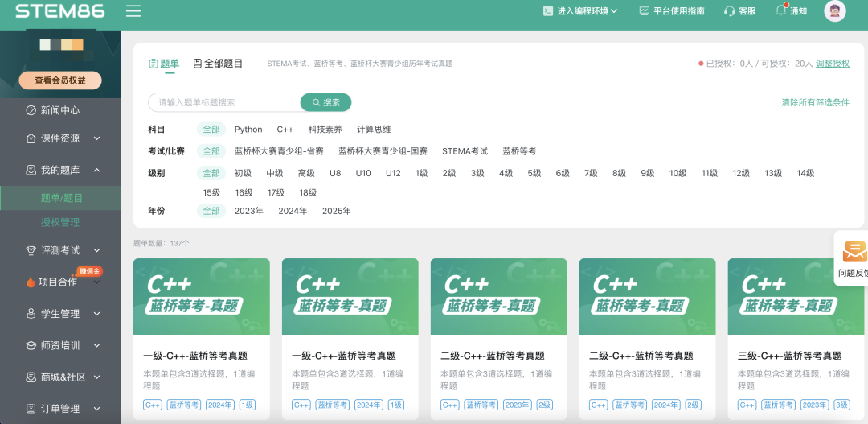This screenshot has height=424, width=868.
Task: Click the 平台使用指南 icon
Action: pyautogui.click(x=644, y=11)
